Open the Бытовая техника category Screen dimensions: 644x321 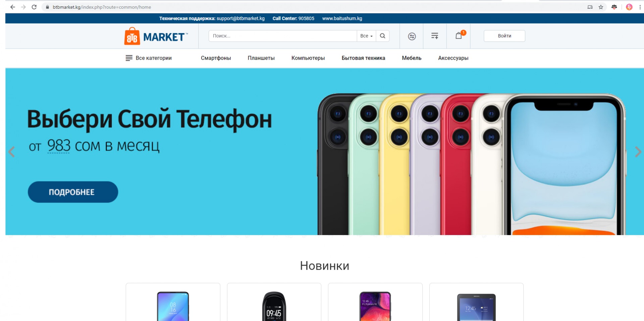click(363, 58)
